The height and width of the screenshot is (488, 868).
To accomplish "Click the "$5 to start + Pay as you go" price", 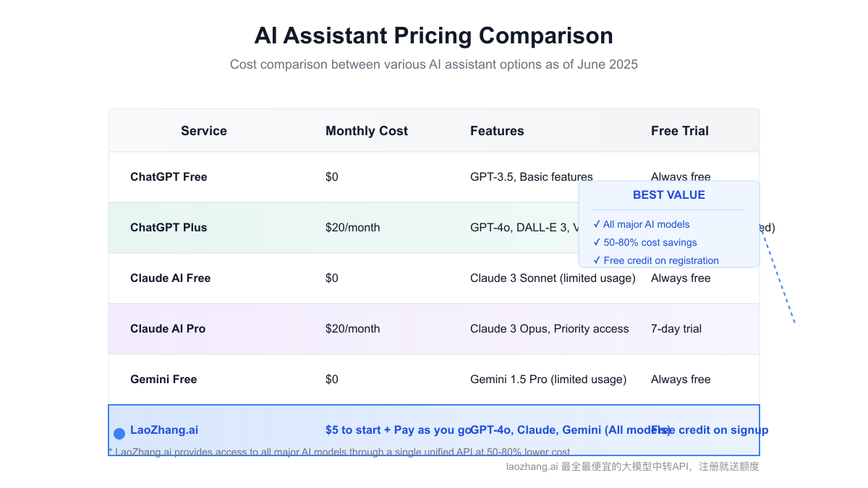I will [x=395, y=429].
